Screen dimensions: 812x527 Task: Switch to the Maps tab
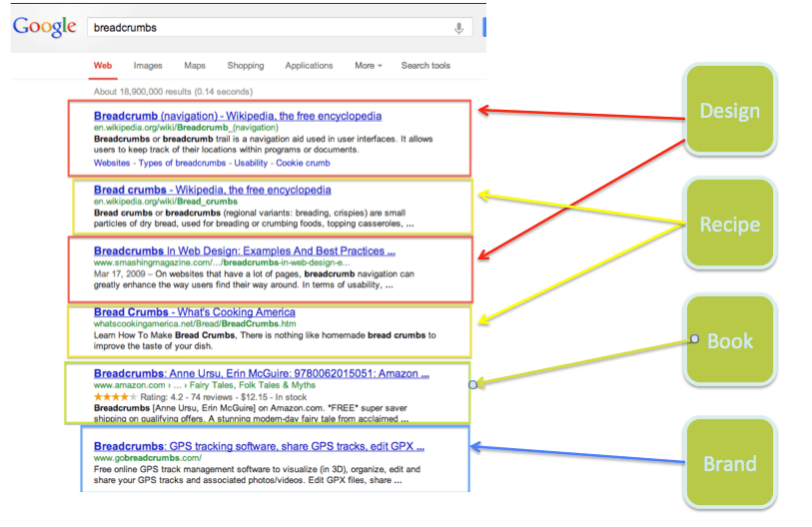[195, 66]
